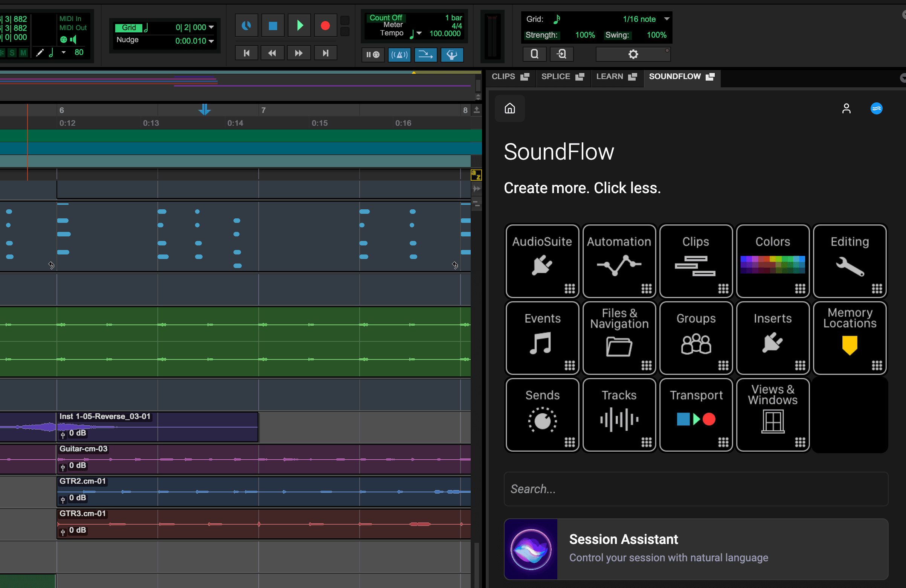
Task: Click the zoom magnifier toolbar icon
Action: [x=534, y=54]
